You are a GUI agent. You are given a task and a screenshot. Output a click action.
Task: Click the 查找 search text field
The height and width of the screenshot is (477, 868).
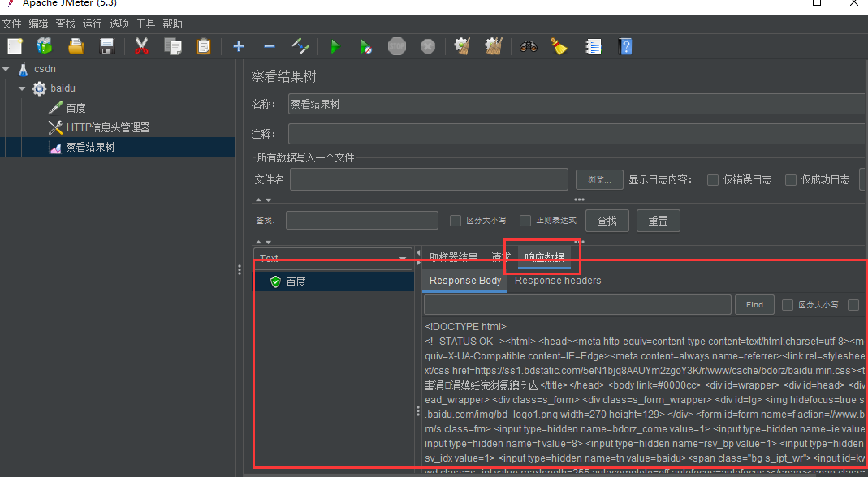(362, 220)
